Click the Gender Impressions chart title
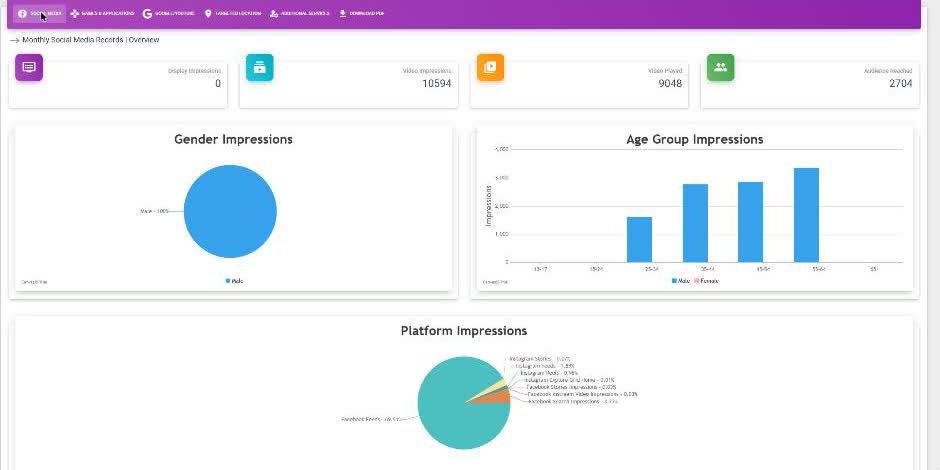 pyautogui.click(x=233, y=139)
